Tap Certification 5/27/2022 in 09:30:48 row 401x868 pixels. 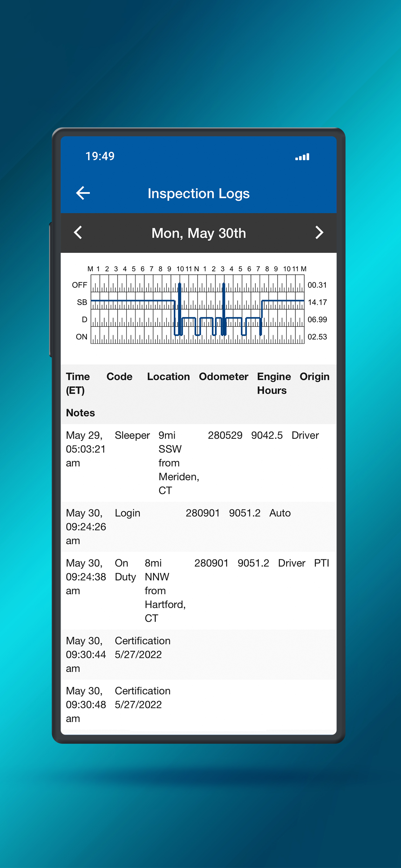coord(142,698)
